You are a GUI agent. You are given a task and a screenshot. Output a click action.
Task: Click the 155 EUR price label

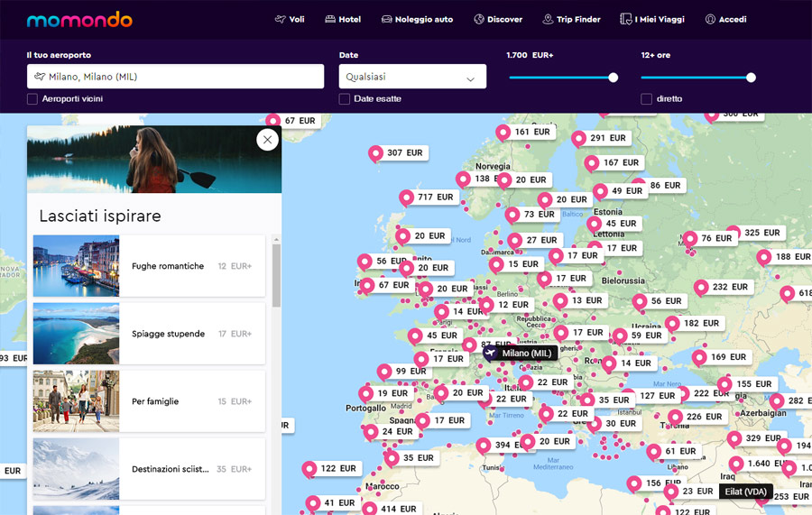pos(754,384)
